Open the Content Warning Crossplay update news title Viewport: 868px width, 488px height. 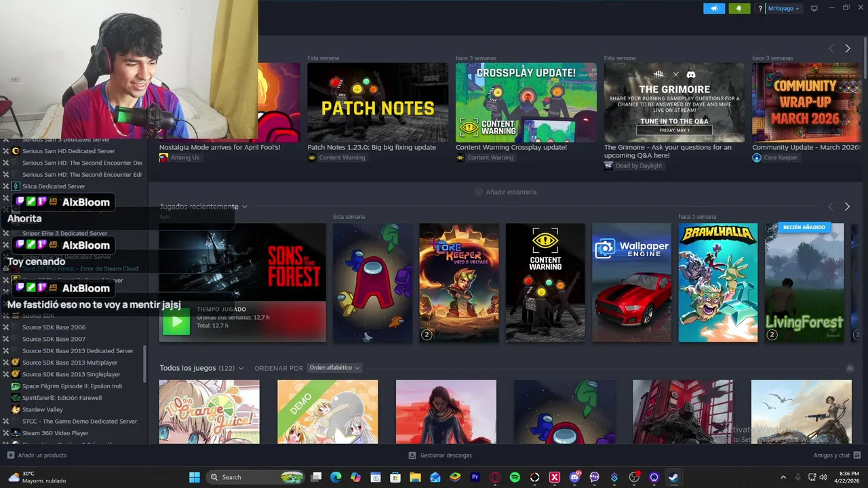coord(511,147)
